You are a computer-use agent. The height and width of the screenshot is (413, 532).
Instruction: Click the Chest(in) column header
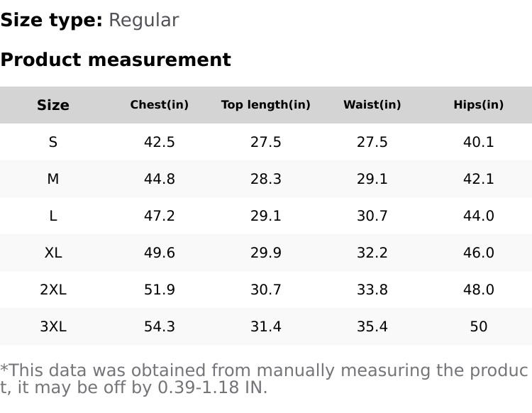[x=160, y=105]
